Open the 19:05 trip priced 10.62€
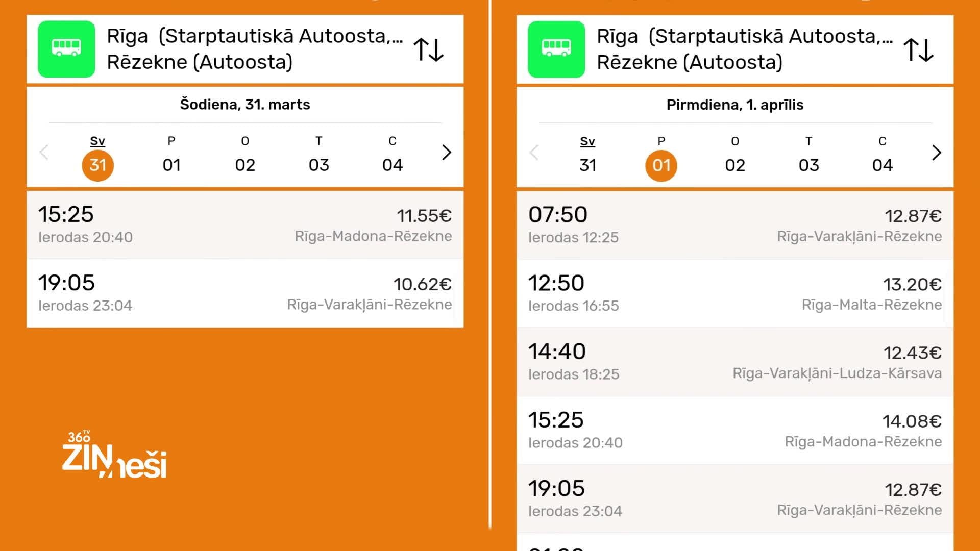The image size is (980, 551). click(x=245, y=293)
